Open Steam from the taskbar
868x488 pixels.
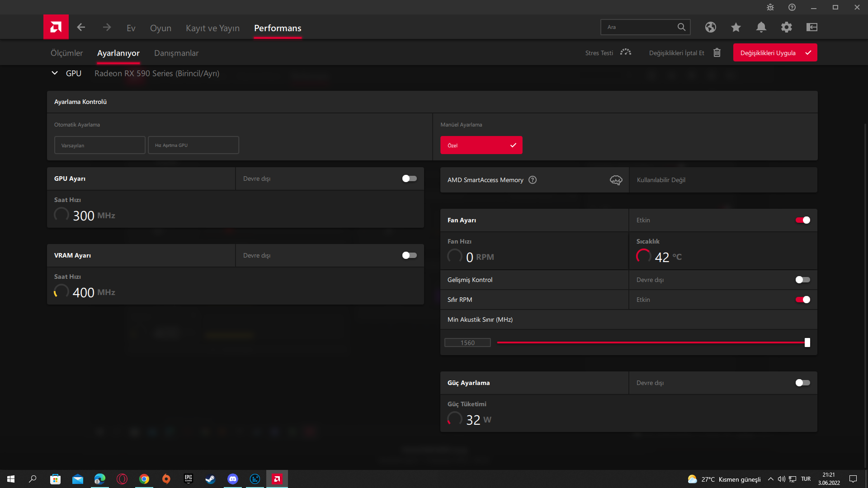pyautogui.click(x=211, y=479)
